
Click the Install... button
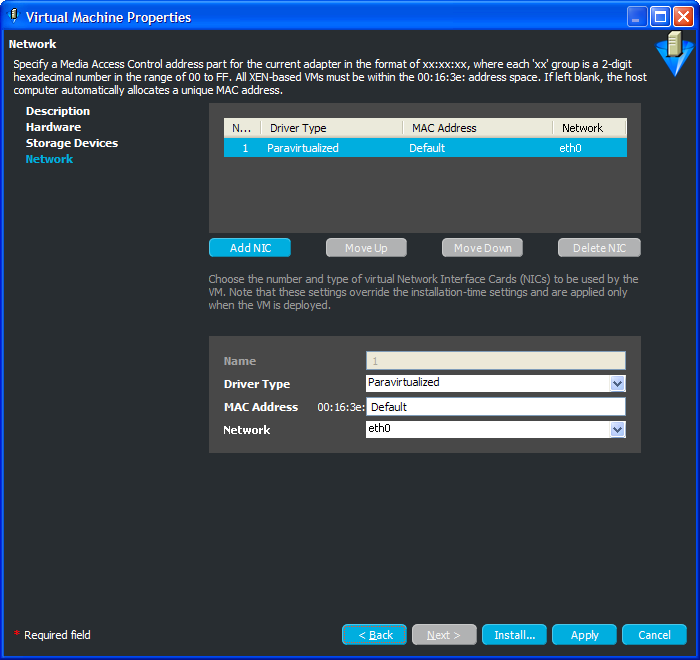[x=514, y=635]
